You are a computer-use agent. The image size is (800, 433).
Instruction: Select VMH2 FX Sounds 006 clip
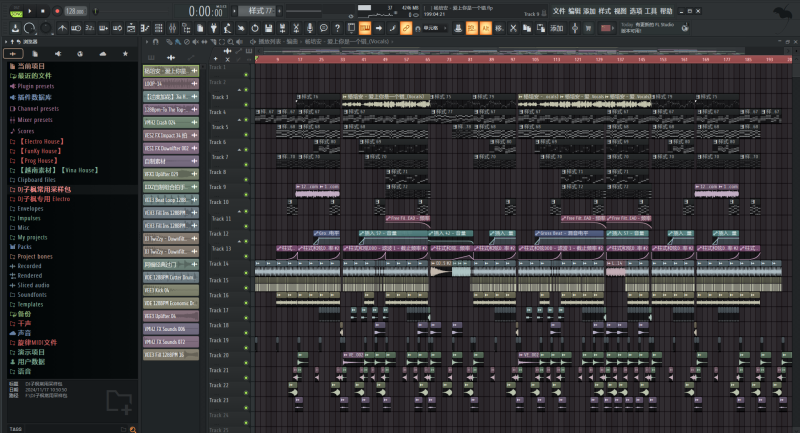pos(171,329)
